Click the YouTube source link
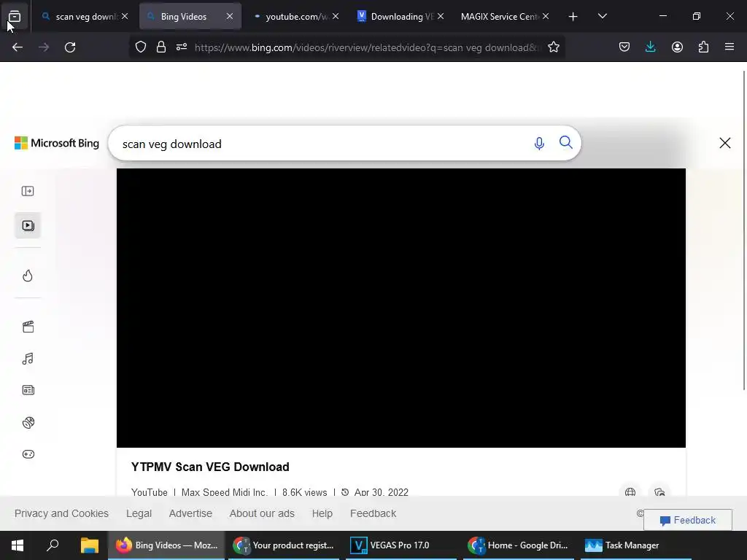Screen dimensions: 747x560 click(x=149, y=492)
